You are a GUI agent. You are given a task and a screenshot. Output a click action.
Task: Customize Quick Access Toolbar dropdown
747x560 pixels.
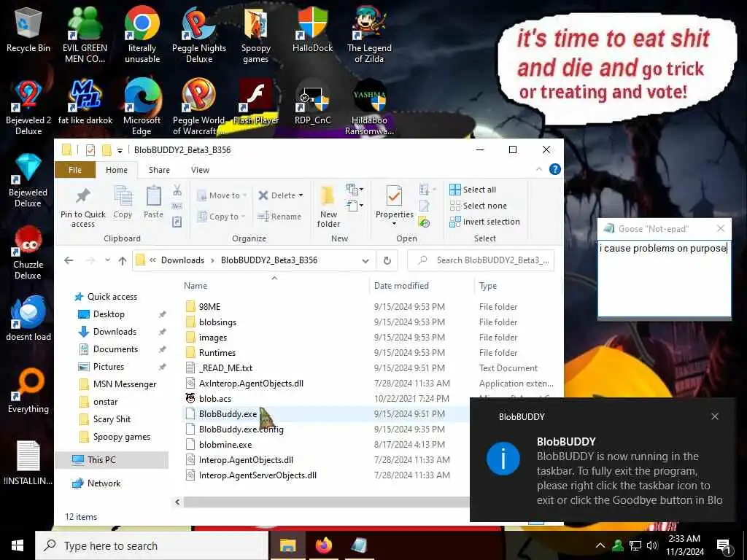[x=120, y=150]
